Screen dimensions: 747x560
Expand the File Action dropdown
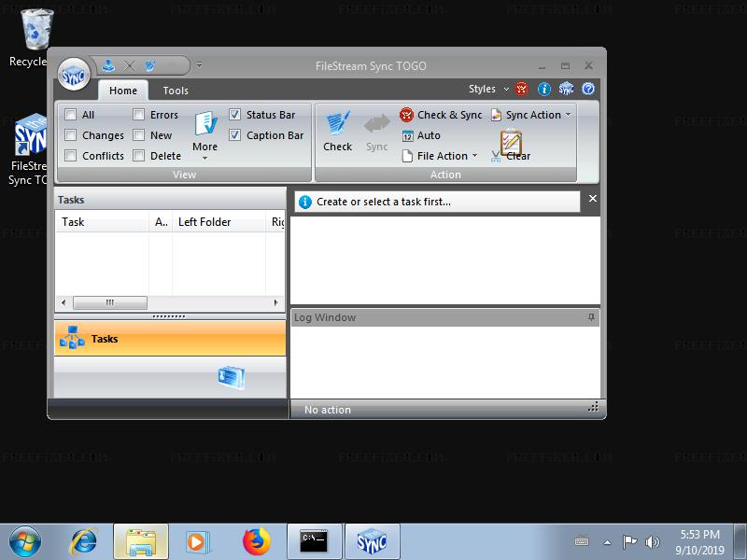439,156
